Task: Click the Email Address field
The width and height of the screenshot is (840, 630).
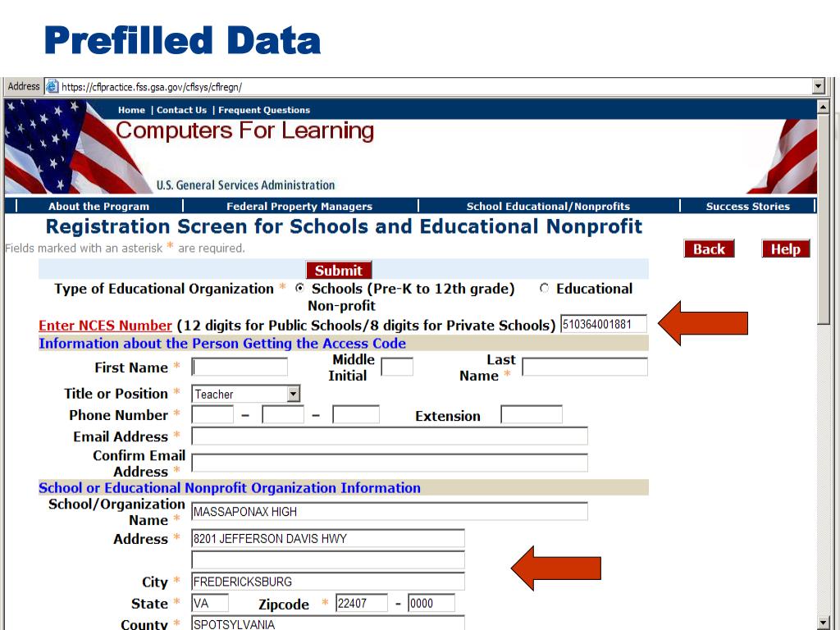Action: 390,436
